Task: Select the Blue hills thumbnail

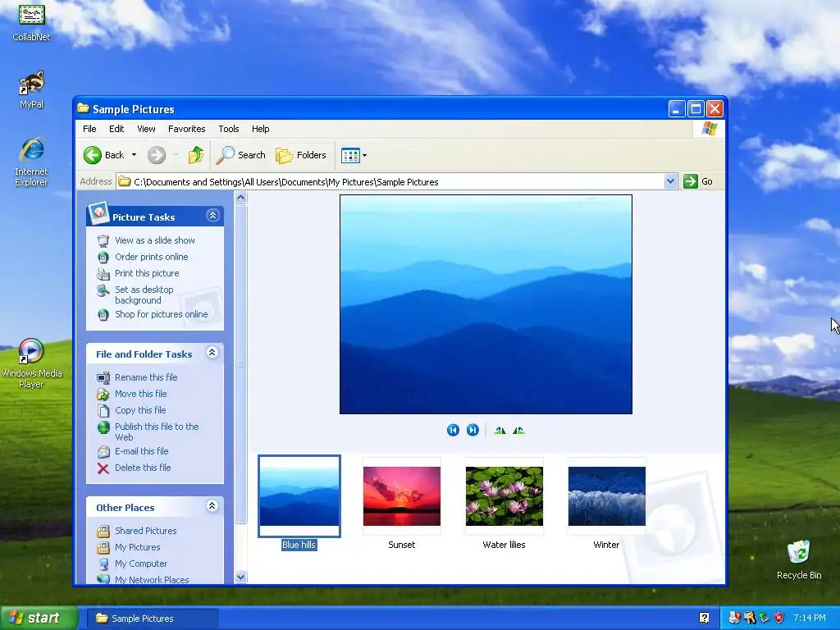Action: pyautogui.click(x=299, y=496)
